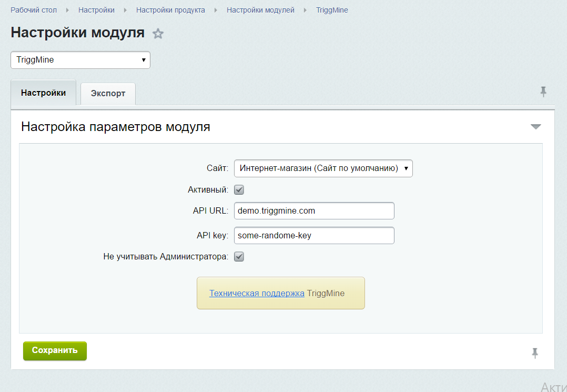This screenshot has height=392, width=567.
Task: Toggle the Не учитывать Администратора checkbox
Action: coord(239,256)
